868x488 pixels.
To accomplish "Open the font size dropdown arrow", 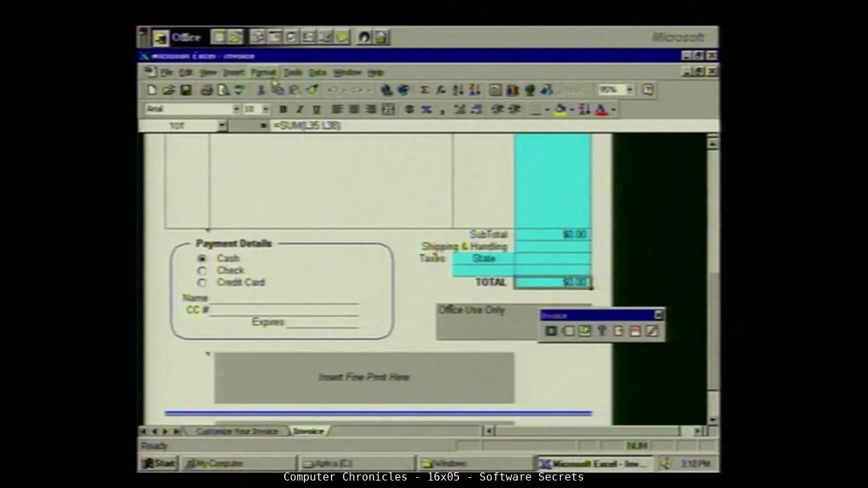I will pyautogui.click(x=265, y=109).
